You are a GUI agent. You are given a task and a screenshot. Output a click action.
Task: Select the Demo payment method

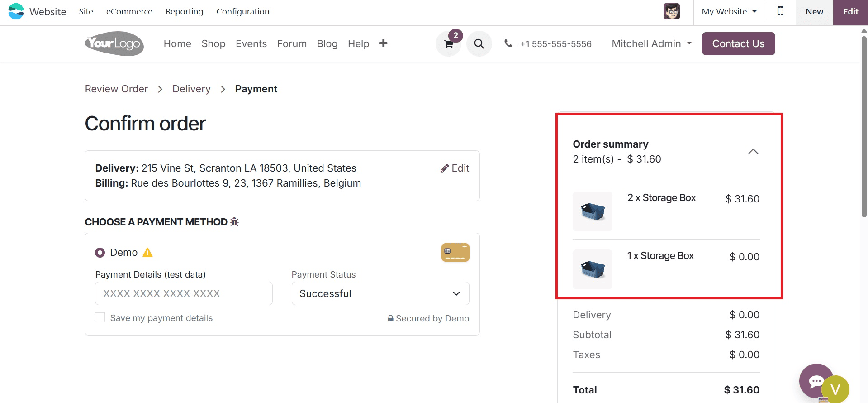tap(100, 252)
